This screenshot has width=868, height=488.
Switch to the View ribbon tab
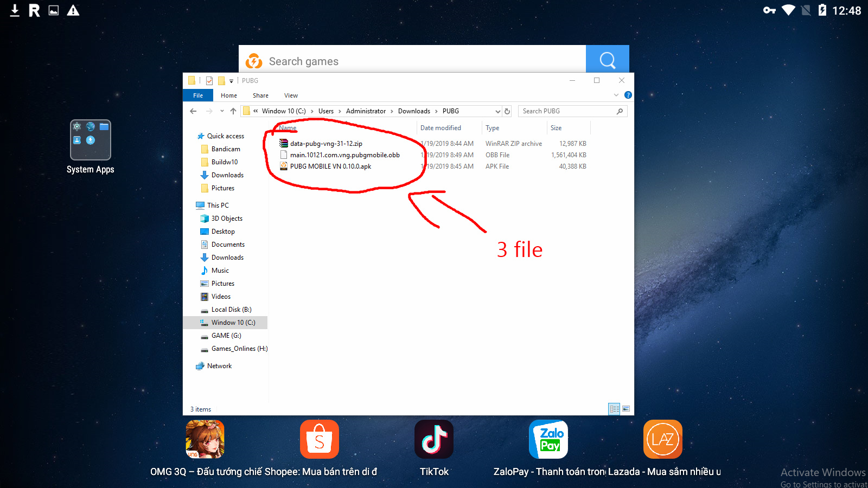pos(291,95)
